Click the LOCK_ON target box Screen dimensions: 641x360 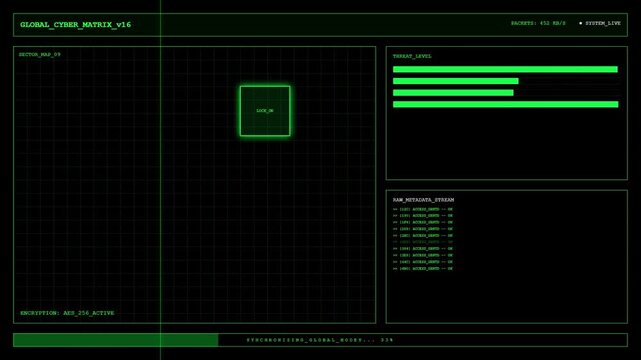click(265, 111)
